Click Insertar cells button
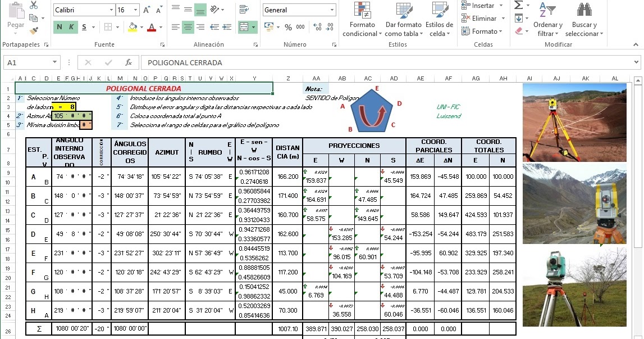The width and height of the screenshot is (644, 339). 482,6
